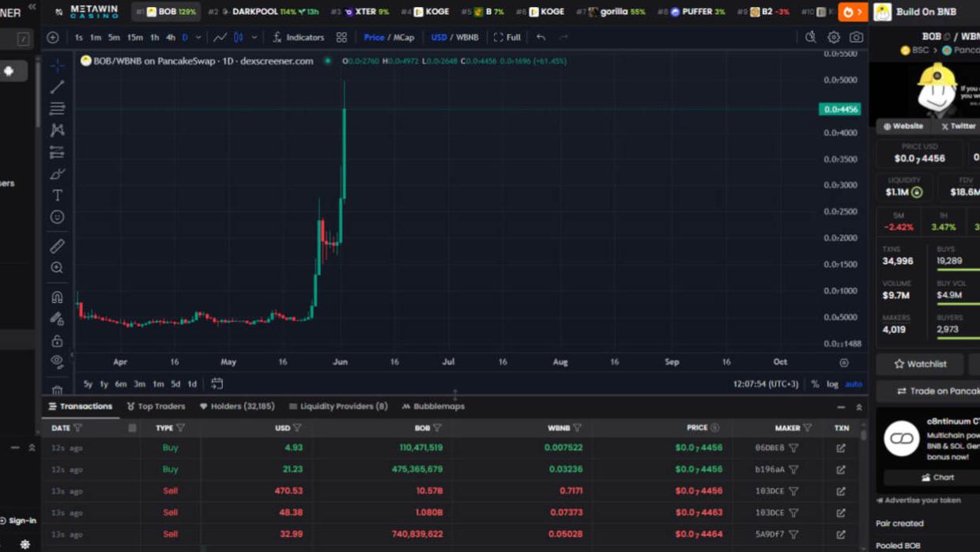Select the text annotation tool
980x552 pixels.
[x=57, y=195]
